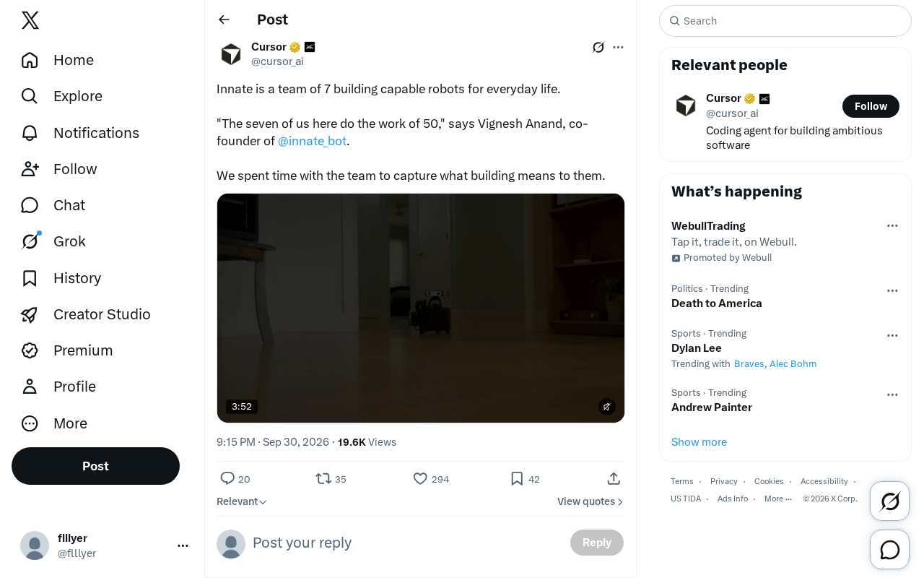Open the post's three-dot more menu

[x=618, y=47]
